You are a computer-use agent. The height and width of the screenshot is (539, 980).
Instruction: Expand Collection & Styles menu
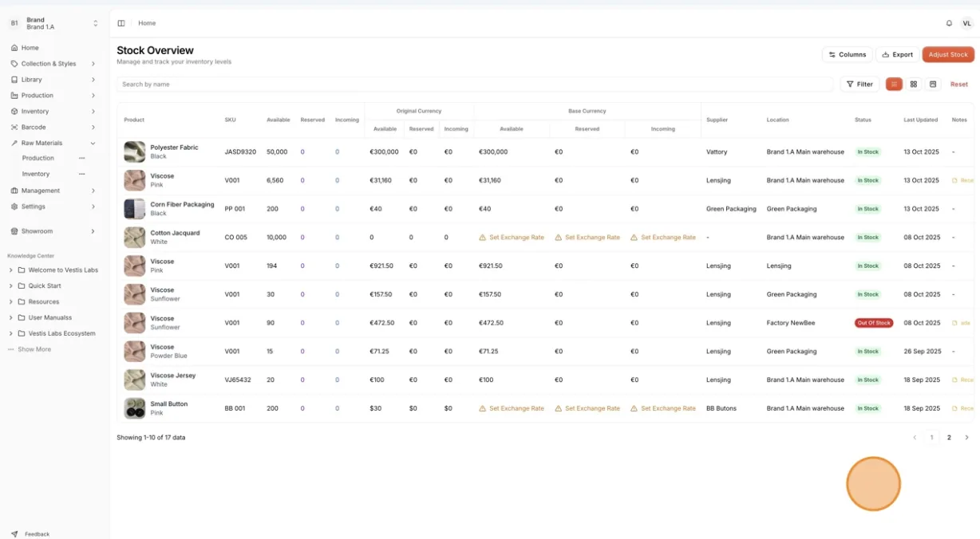coord(53,64)
